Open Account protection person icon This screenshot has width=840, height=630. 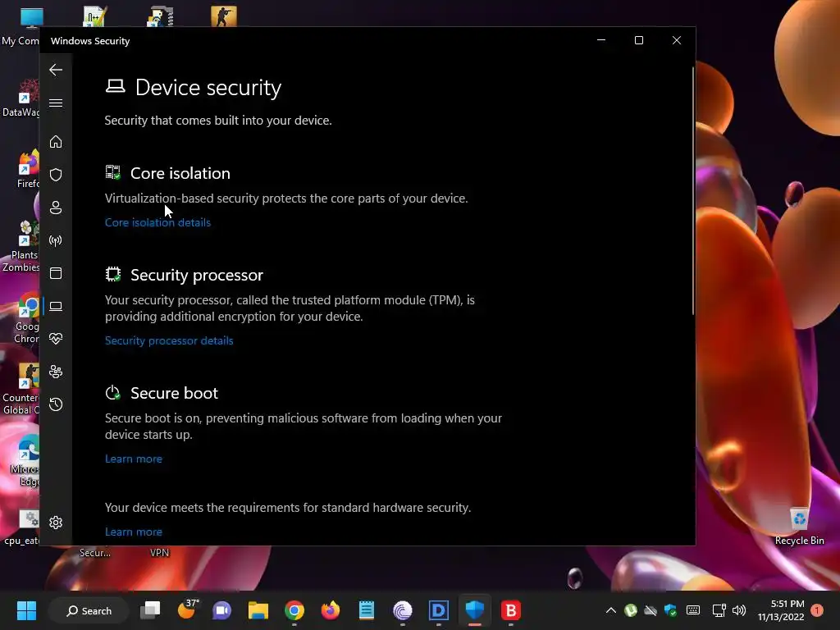56,208
